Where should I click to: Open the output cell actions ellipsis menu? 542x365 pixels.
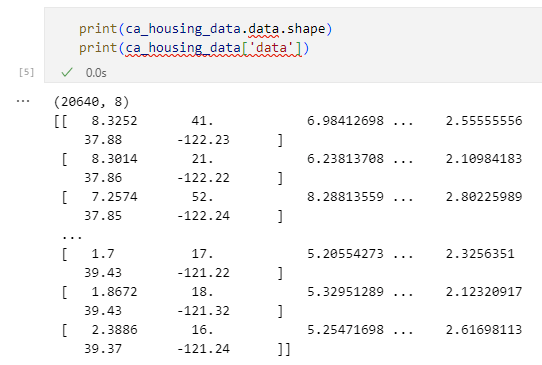23,101
